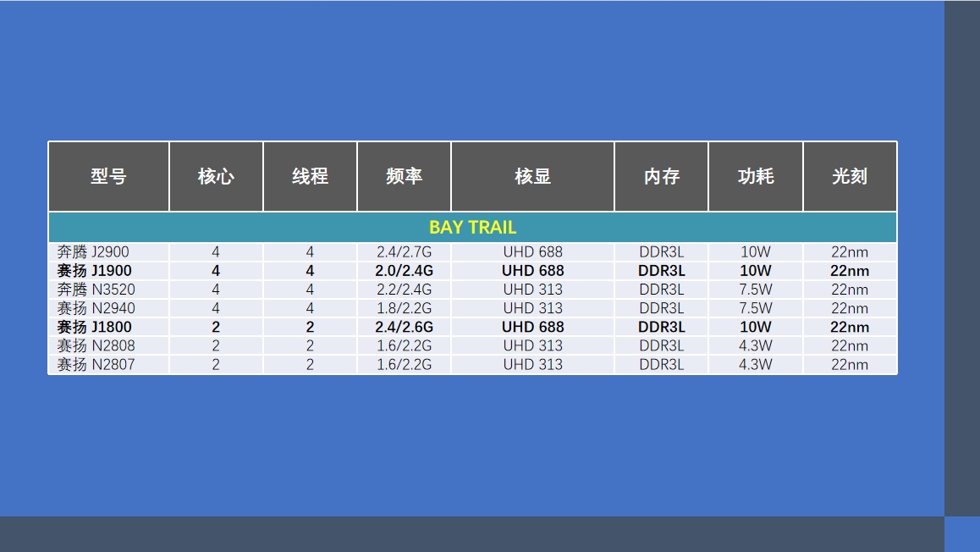Select UHD 688 in the J1800 row
The image size is (980, 552).
[x=532, y=327]
